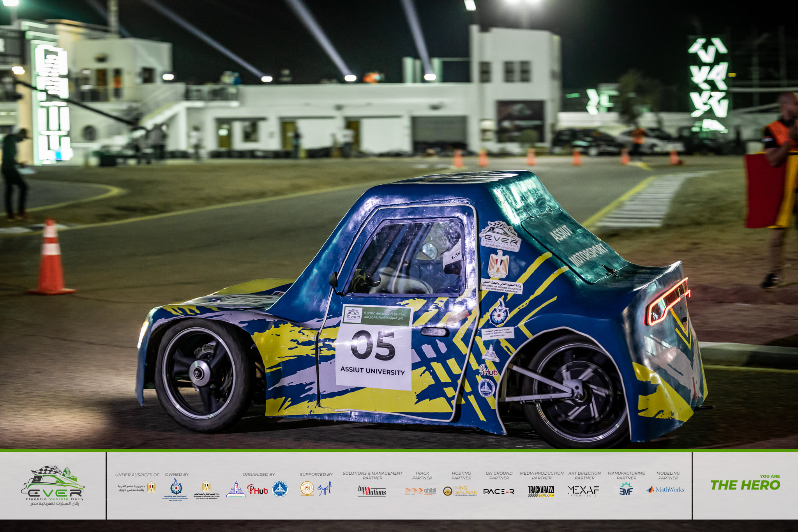The height and width of the screenshot is (532, 798).
Task: Click the Arabic cabinet text beside the eagle emblem
Action: coord(131,488)
